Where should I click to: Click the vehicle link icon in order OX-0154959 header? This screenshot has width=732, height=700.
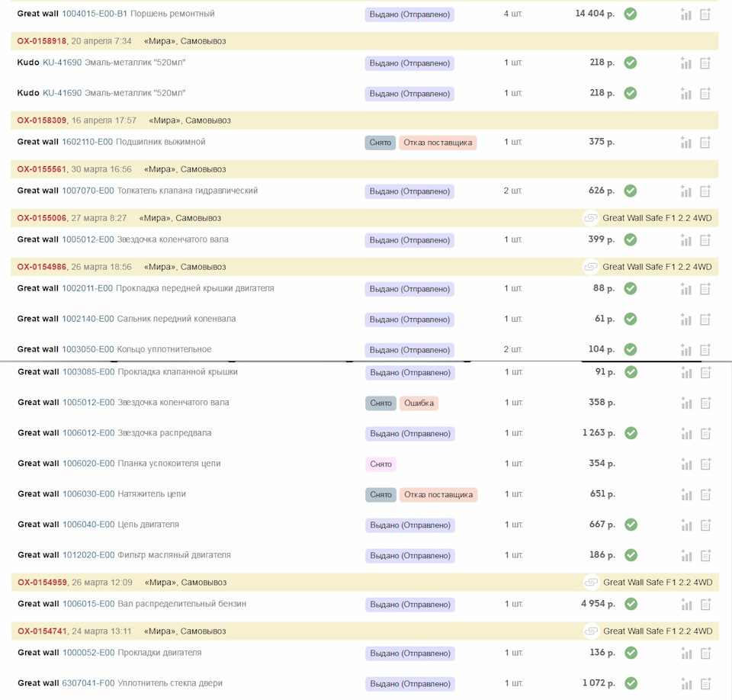point(591,583)
